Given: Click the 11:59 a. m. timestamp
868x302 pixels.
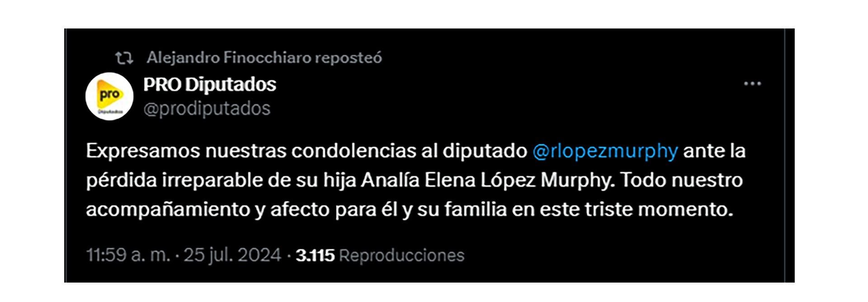Looking at the screenshot, I should 128,256.
